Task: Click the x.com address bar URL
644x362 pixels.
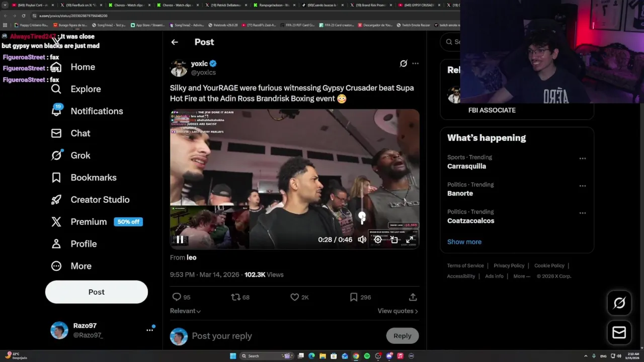Action: point(73,16)
